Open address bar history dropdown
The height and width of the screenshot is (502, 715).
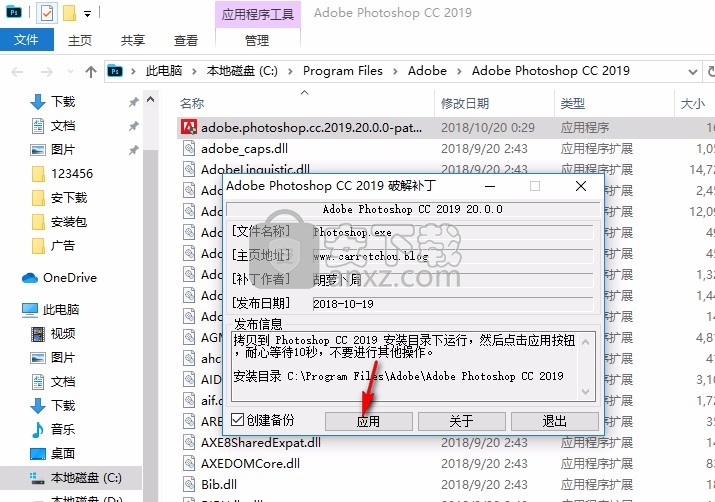(693, 72)
